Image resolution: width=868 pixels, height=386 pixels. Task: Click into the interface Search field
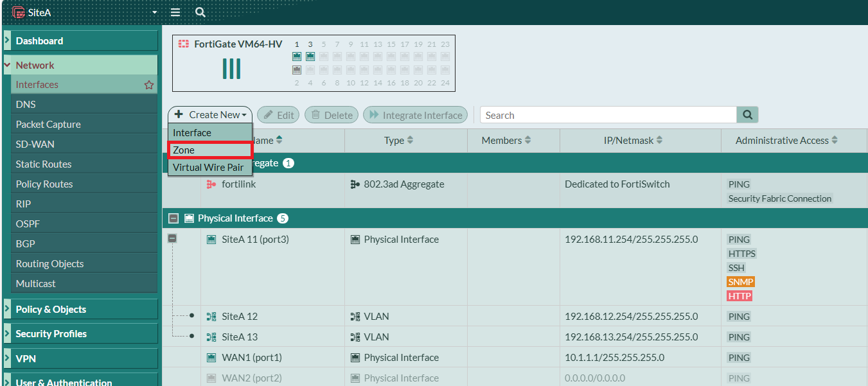pyautogui.click(x=608, y=115)
